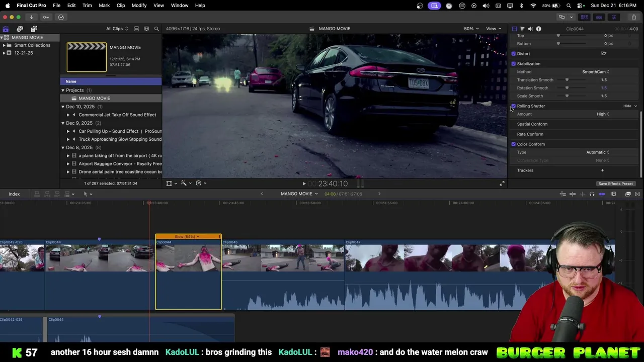
Task: Disable the Color Conform checkbox
Action: pos(514,144)
